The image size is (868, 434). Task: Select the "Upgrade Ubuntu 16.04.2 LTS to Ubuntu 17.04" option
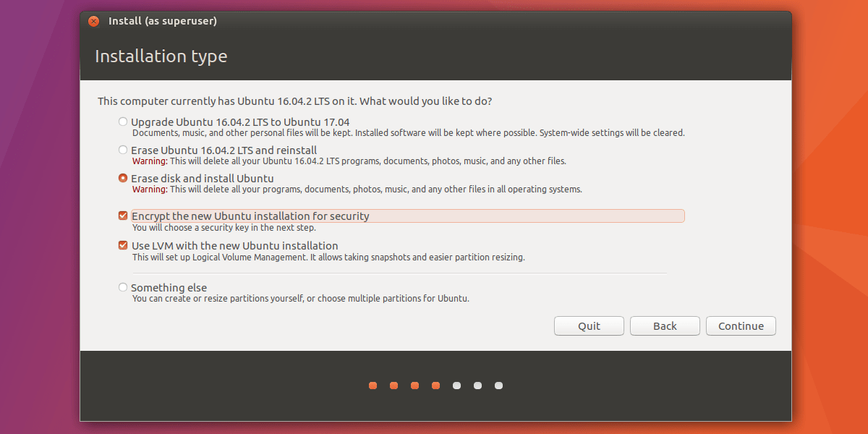(123, 122)
